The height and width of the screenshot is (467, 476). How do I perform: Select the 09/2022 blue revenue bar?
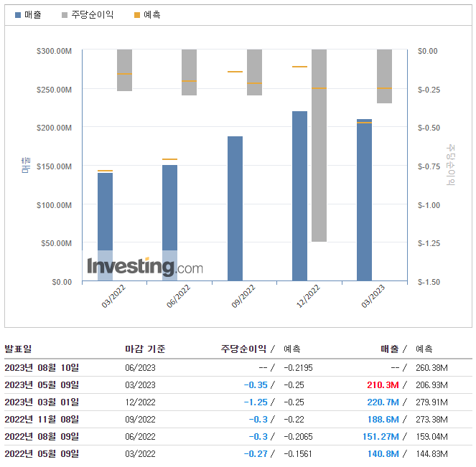(235, 208)
